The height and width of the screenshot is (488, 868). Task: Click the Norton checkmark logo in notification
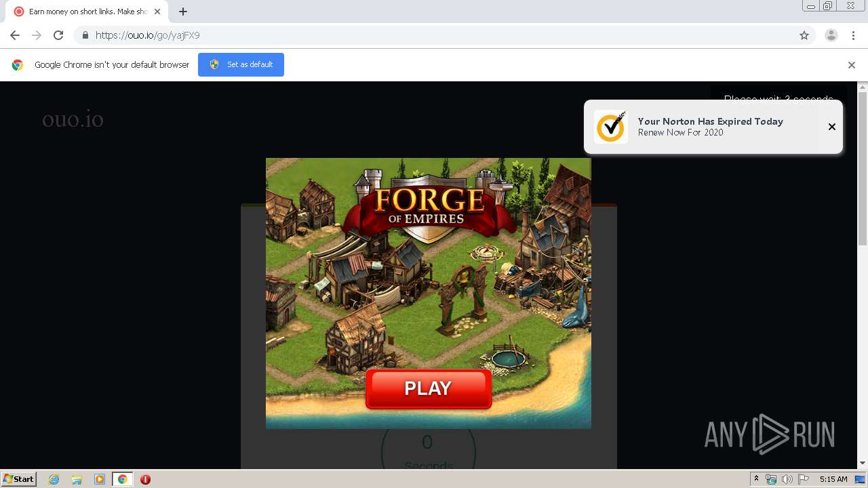(610, 127)
